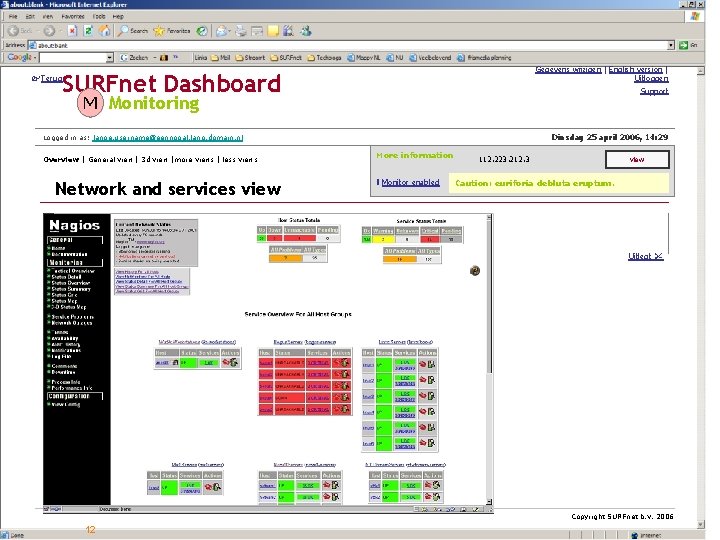Stop loading with the red X icon

point(72,31)
